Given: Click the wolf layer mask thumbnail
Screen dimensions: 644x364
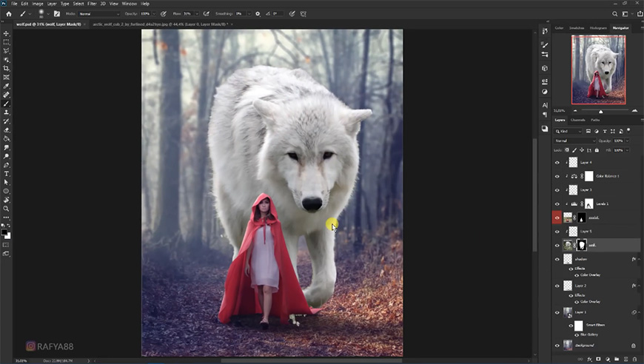Looking at the screenshot, I should point(582,246).
